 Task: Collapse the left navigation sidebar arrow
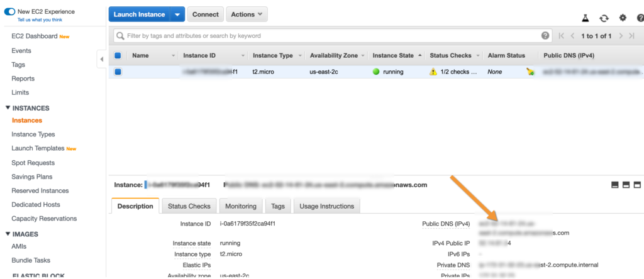click(102, 59)
